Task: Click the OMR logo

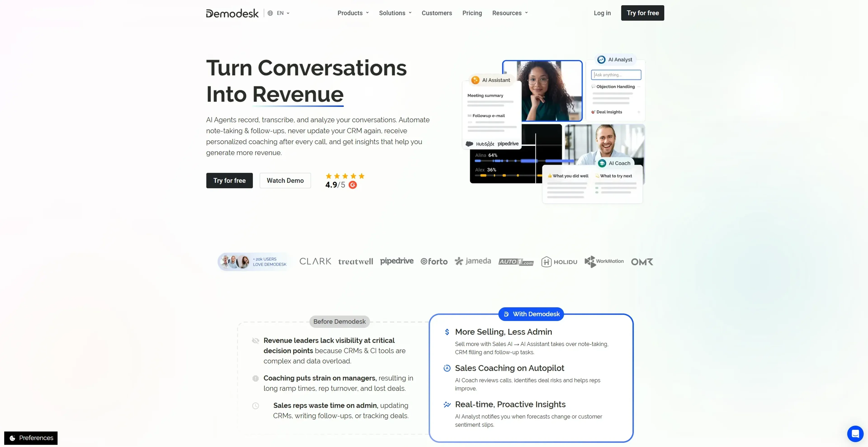Action: (642, 262)
